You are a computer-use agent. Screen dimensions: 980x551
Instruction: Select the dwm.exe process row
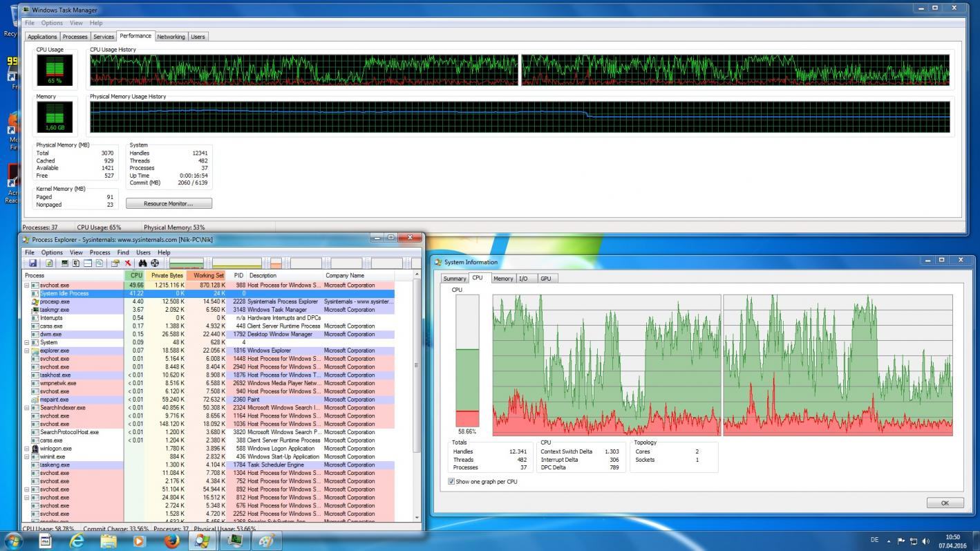pos(209,334)
